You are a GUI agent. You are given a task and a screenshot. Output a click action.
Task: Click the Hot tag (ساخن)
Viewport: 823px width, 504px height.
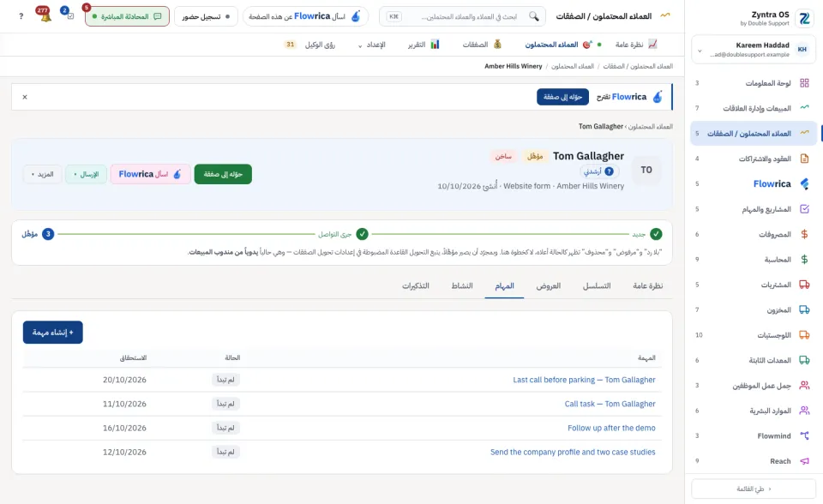point(503,157)
